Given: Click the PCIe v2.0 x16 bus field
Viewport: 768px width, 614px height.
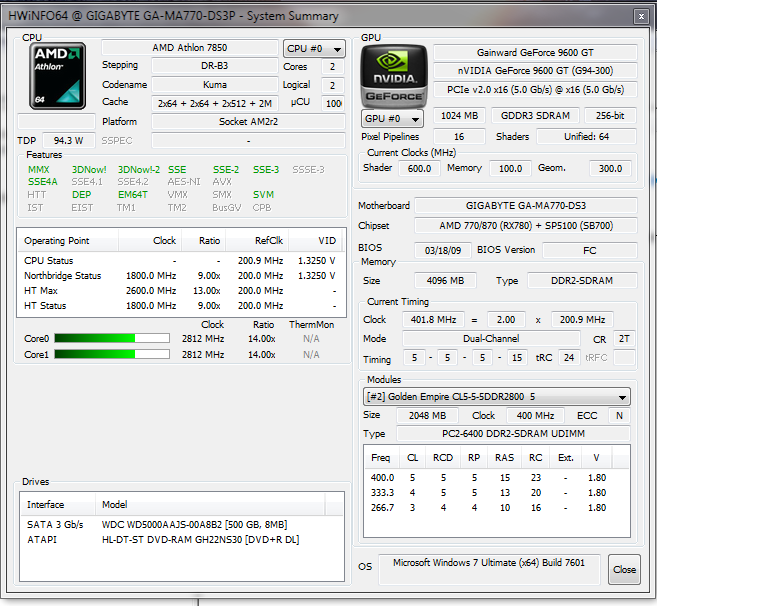Looking at the screenshot, I should [535, 90].
